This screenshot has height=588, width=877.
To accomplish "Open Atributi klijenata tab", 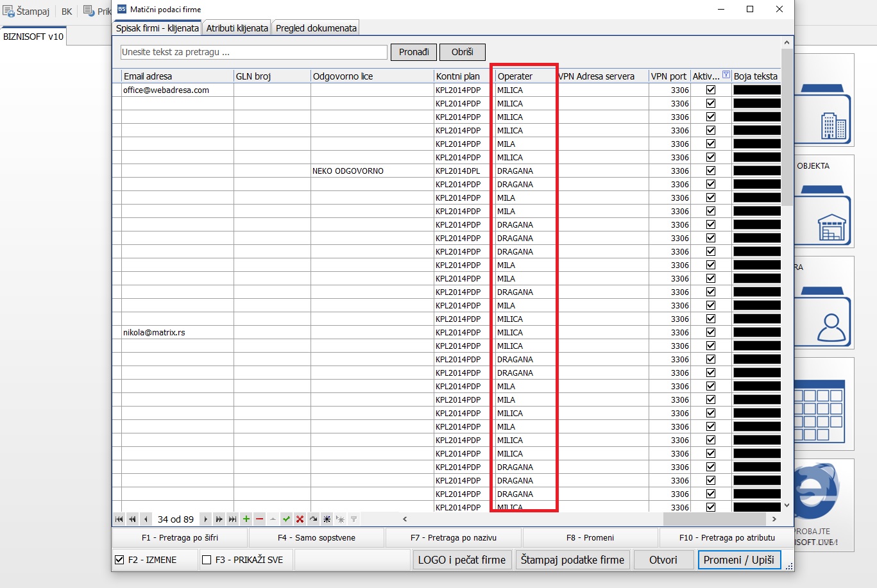I will [x=237, y=28].
